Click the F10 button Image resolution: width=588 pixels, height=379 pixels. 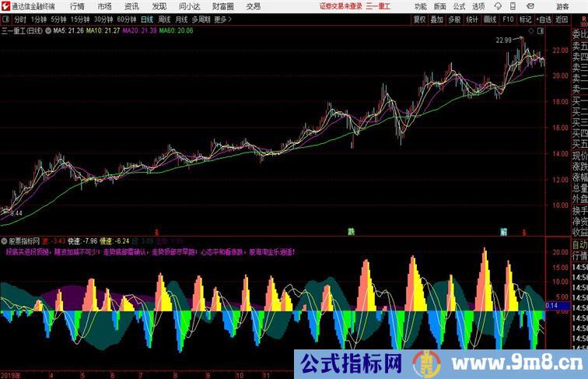pos(508,19)
